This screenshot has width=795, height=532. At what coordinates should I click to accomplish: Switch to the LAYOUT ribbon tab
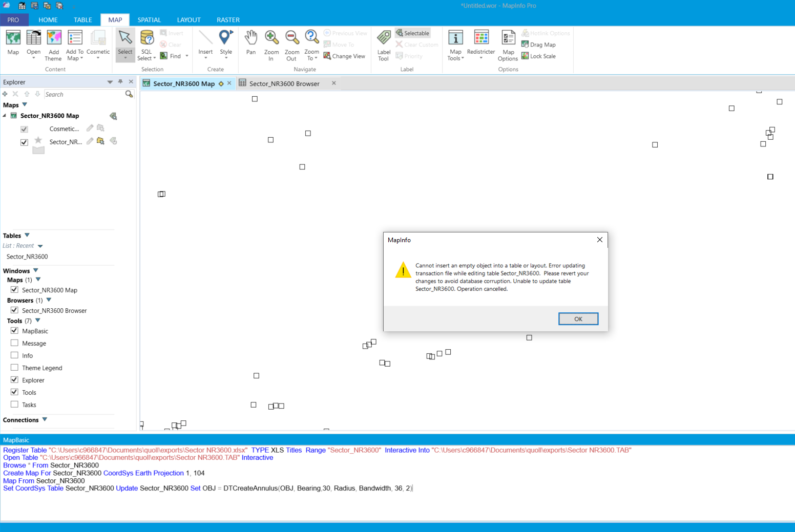coord(189,20)
